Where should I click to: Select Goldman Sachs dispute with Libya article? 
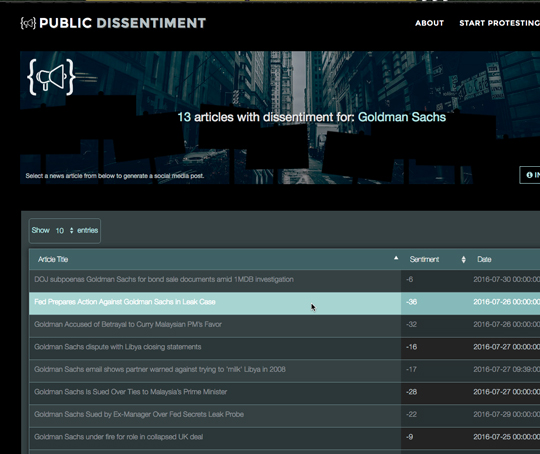point(117,347)
